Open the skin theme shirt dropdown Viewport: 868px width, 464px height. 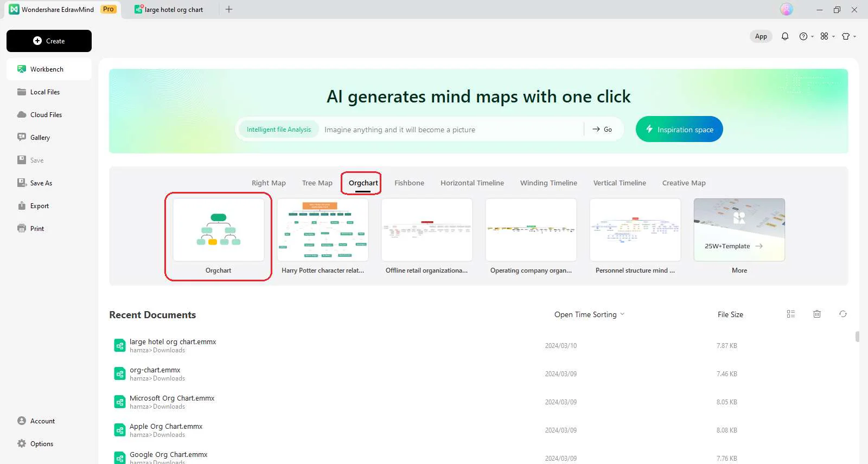848,36
